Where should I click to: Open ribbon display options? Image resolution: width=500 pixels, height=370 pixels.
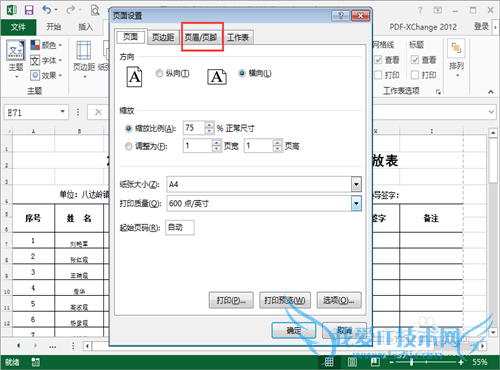438,10
